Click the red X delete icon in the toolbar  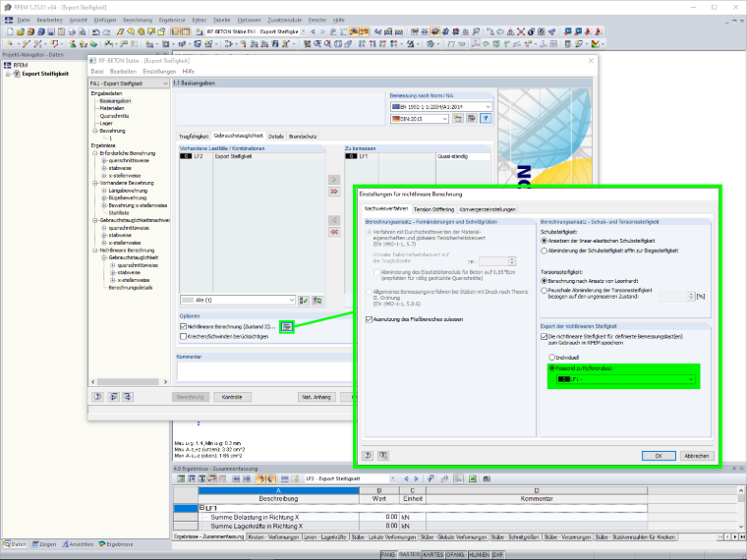tap(521, 31)
